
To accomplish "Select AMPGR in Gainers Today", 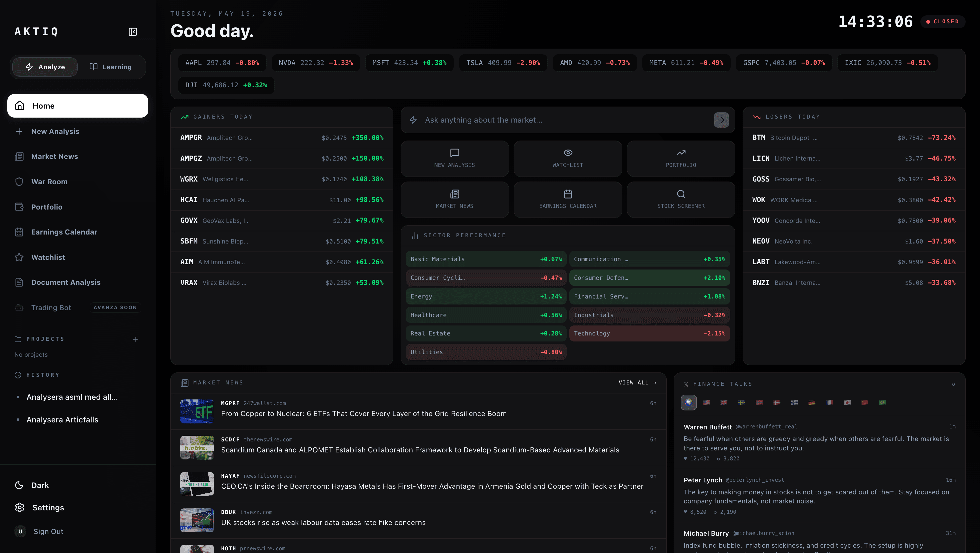I will pyautogui.click(x=282, y=138).
